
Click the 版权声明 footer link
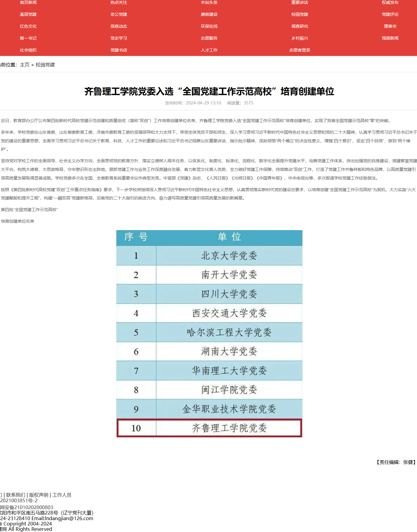click(39, 495)
